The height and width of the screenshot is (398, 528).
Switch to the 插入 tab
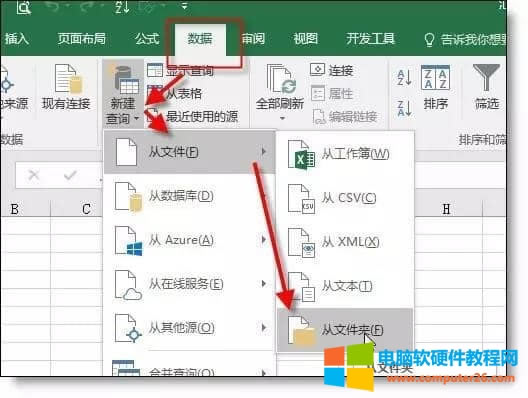pyautogui.click(x=16, y=39)
